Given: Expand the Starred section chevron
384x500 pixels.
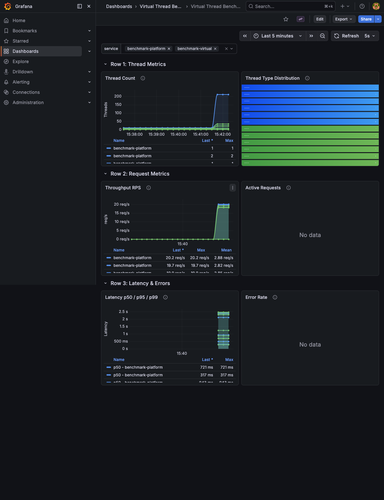Looking at the screenshot, I should click(x=89, y=41).
